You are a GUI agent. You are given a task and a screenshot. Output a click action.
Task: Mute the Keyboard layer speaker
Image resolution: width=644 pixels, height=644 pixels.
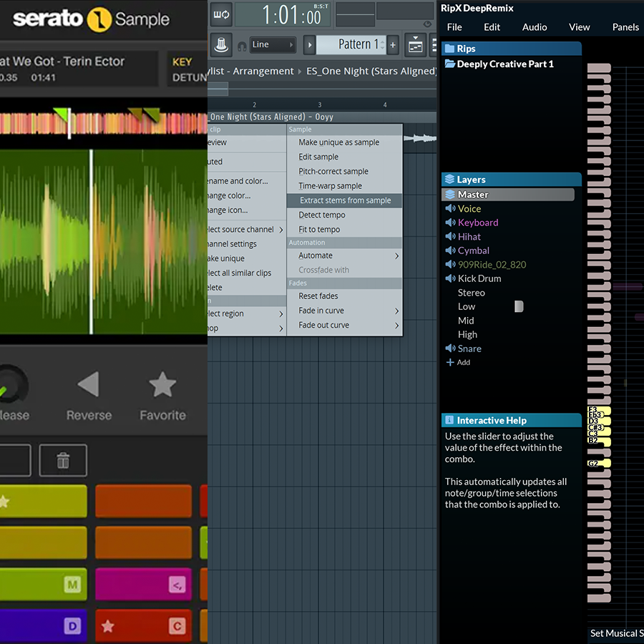[450, 223]
